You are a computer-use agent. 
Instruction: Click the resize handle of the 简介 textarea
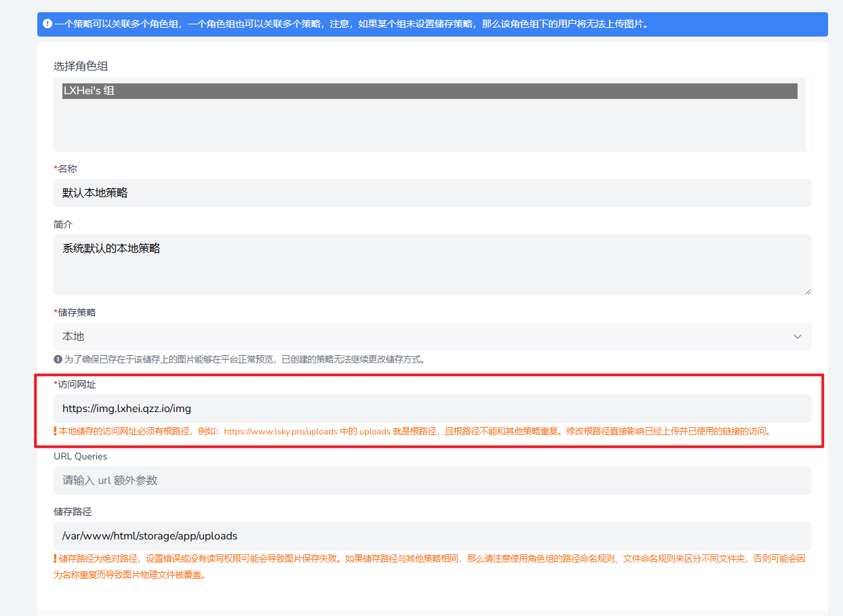pyautogui.click(x=807, y=291)
